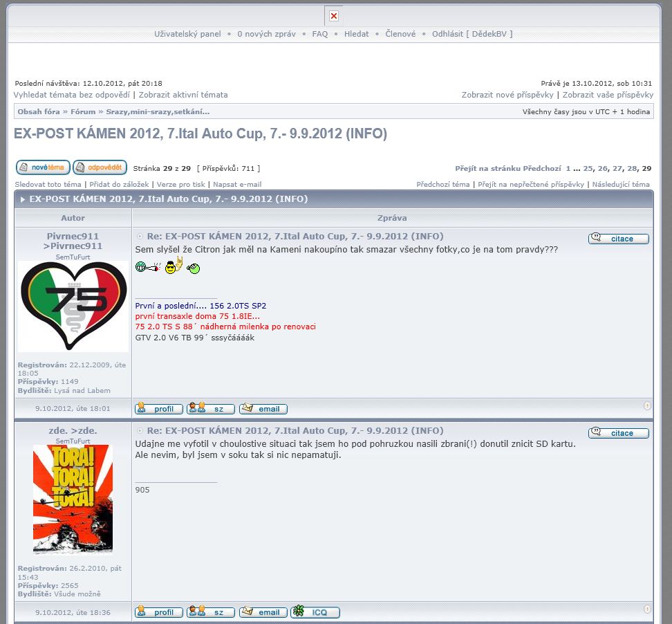Viewport: 672px width, 624px height.
Task: Click ICQ button under zde.'s post
Action: click(315, 612)
